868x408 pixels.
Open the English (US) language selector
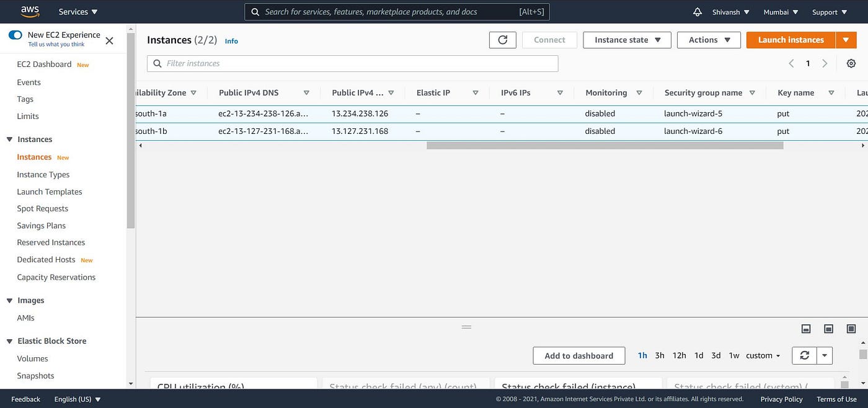pyautogui.click(x=77, y=399)
